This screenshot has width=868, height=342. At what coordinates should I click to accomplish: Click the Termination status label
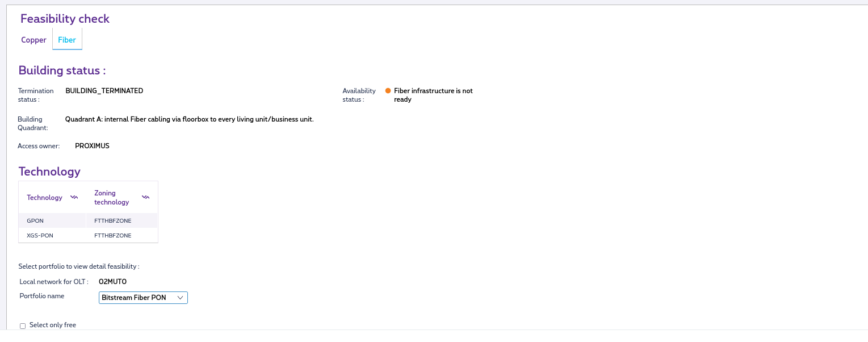coord(36,95)
